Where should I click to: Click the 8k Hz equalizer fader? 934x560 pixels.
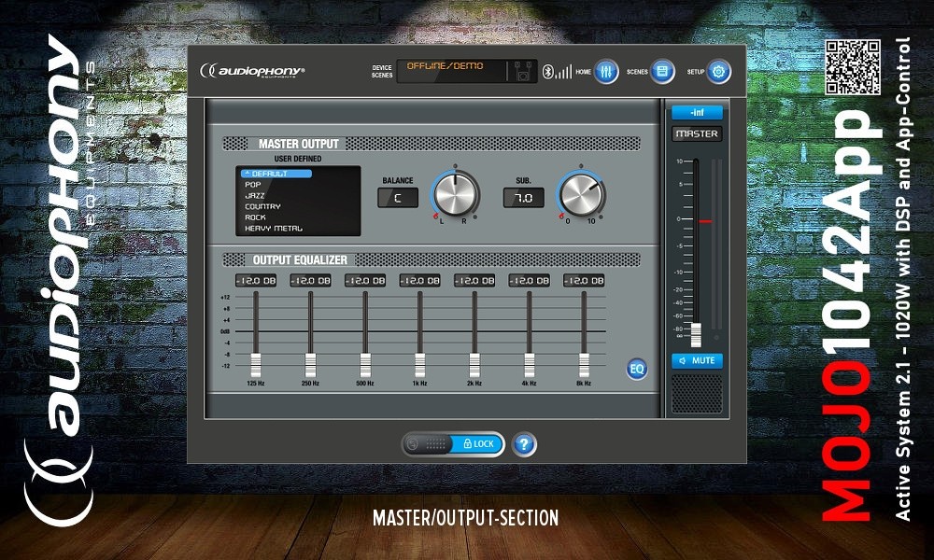584,365
